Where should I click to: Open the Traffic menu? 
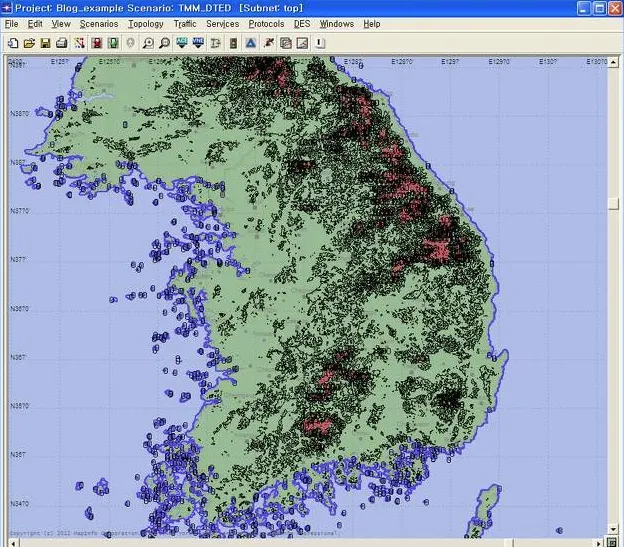185,23
